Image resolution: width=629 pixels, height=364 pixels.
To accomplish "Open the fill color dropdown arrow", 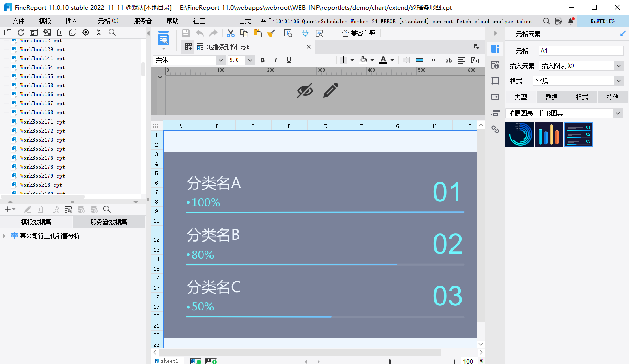I will click(372, 60).
